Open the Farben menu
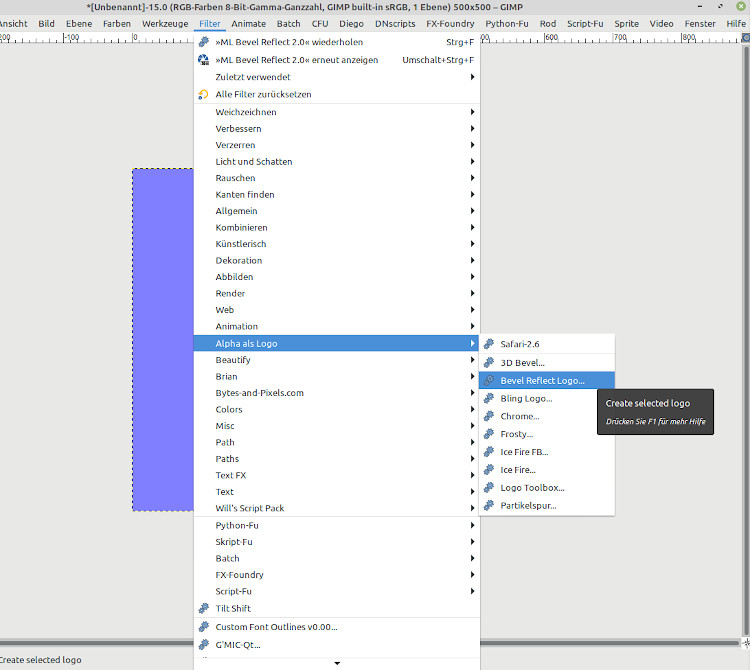The image size is (750, 670). pyautogui.click(x=116, y=23)
